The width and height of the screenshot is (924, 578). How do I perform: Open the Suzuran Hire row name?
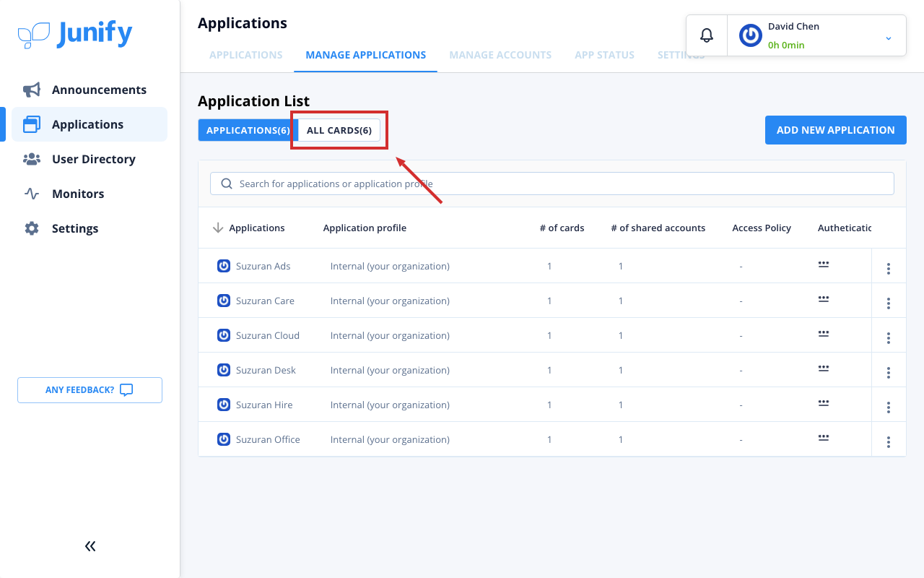(x=264, y=405)
